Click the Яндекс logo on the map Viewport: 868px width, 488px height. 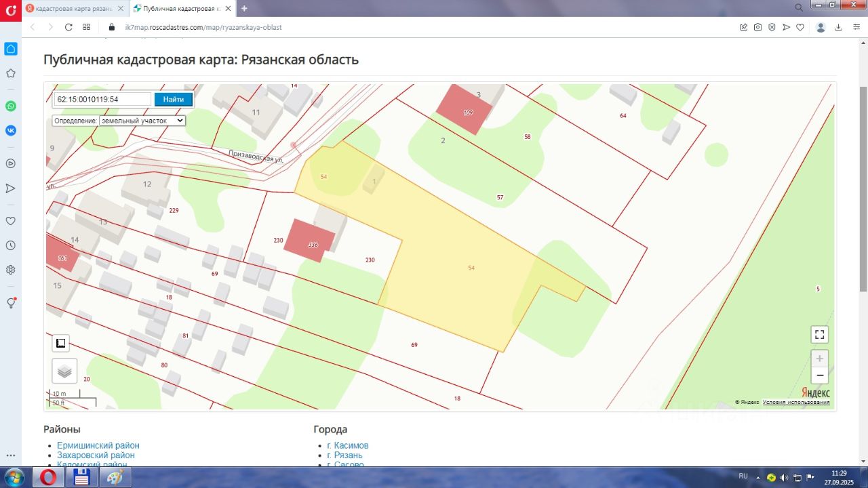[816, 392]
